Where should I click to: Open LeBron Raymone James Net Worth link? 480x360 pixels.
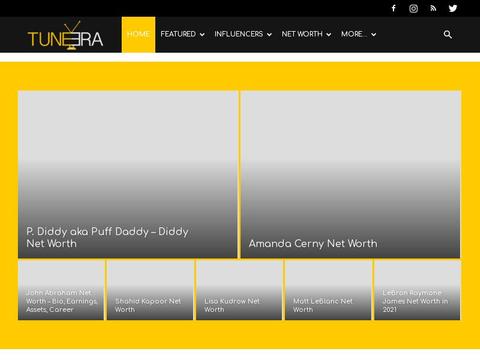pos(415,301)
